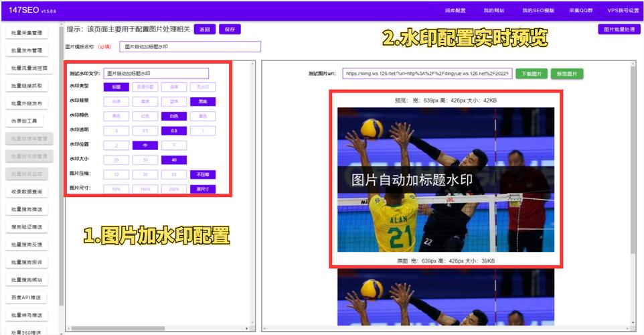Set watermark opacity to 0.5
Screen dimensions: 644x335
tap(145, 131)
